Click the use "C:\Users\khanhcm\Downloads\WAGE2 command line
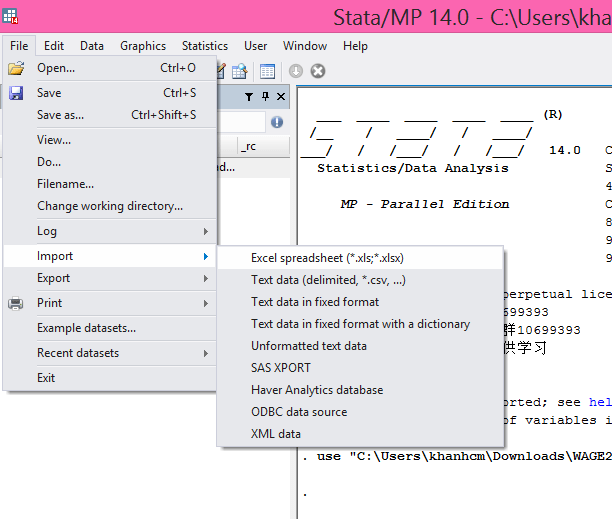This screenshot has height=519, width=612. [x=457, y=456]
